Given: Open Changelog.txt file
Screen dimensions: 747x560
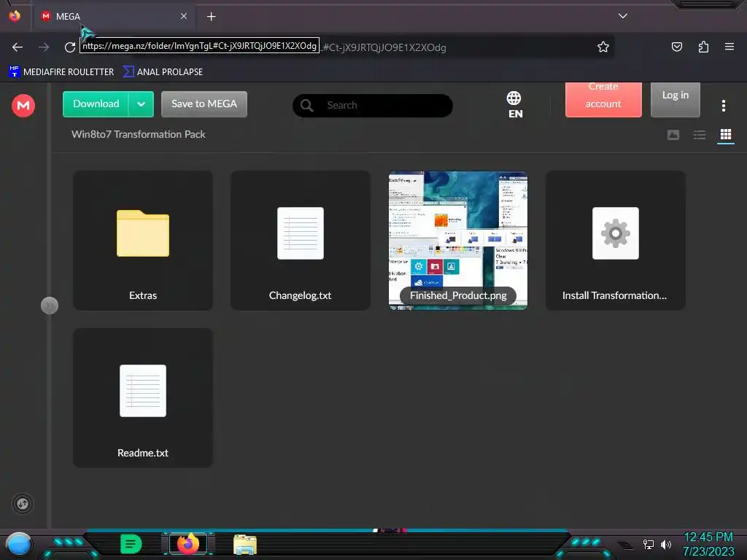Looking at the screenshot, I should click(x=300, y=241).
